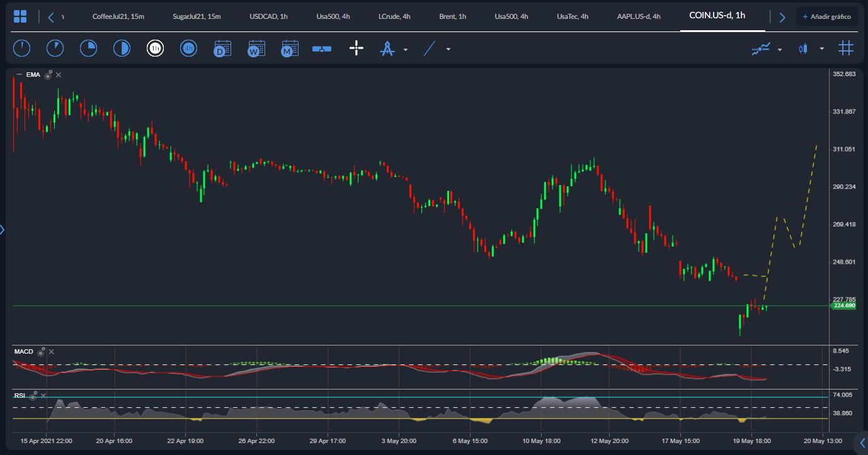Open MACD settings gear icon
Image resolution: width=868 pixels, height=455 pixels.
coord(42,352)
